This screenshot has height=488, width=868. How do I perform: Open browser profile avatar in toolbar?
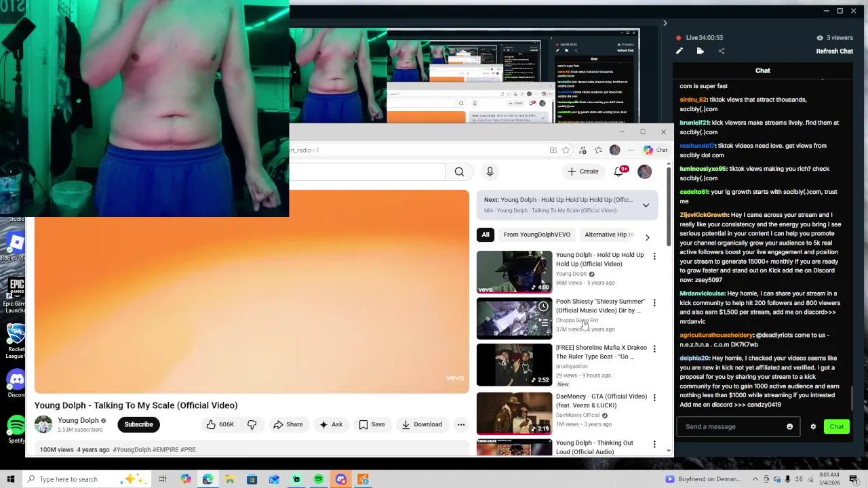[x=614, y=150]
